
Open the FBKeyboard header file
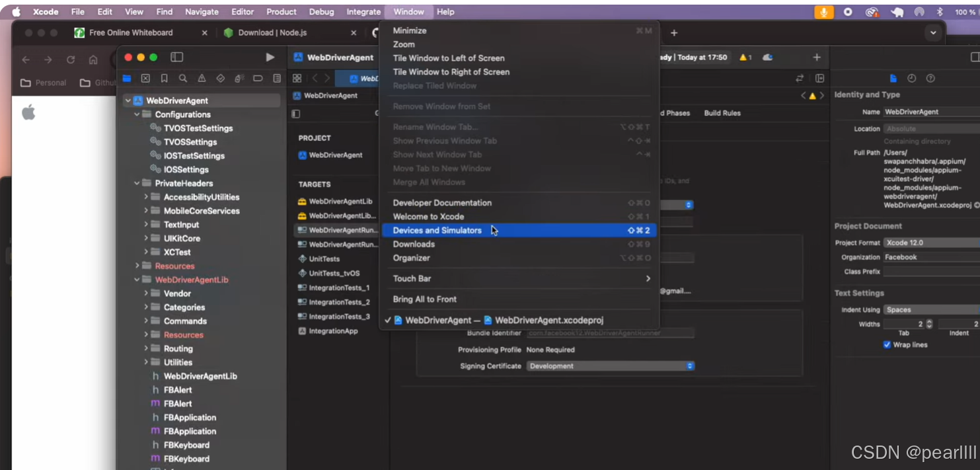coord(186,445)
